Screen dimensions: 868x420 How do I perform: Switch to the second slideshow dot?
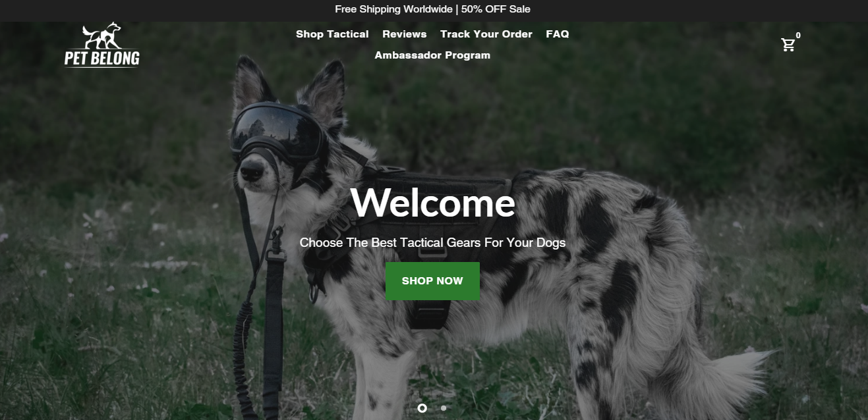(444, 408)
